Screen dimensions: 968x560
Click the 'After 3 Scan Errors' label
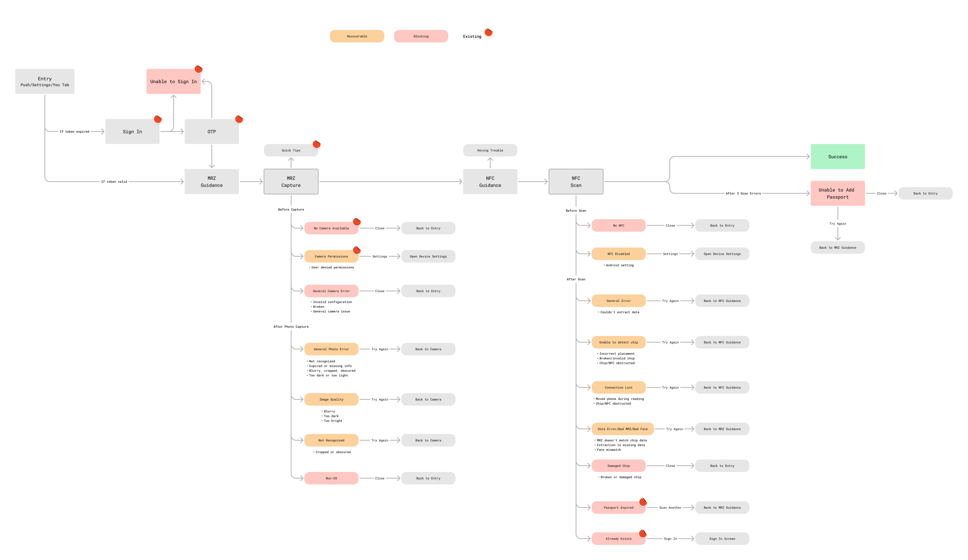[x=743, y=193]
